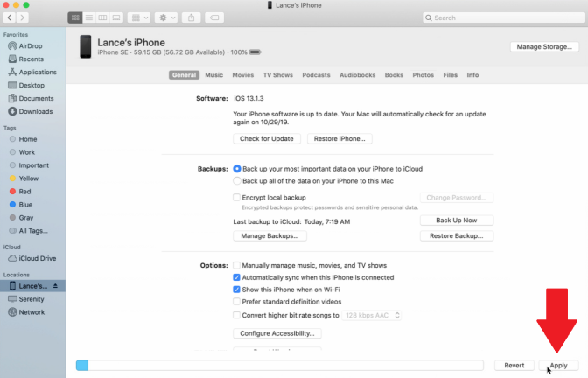This screenshot has width=588, height=378.
Task: Switch to the Music tab
Action: 214,75
